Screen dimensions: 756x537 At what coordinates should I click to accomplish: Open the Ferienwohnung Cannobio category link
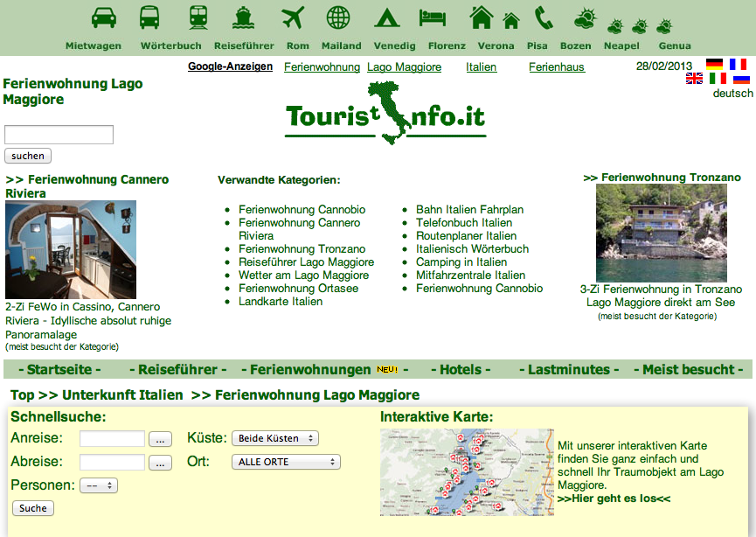[302, 210]
